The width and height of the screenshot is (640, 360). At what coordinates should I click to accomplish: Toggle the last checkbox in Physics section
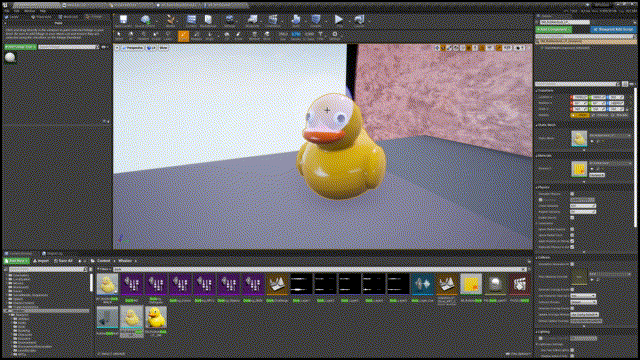coord(572,247)
